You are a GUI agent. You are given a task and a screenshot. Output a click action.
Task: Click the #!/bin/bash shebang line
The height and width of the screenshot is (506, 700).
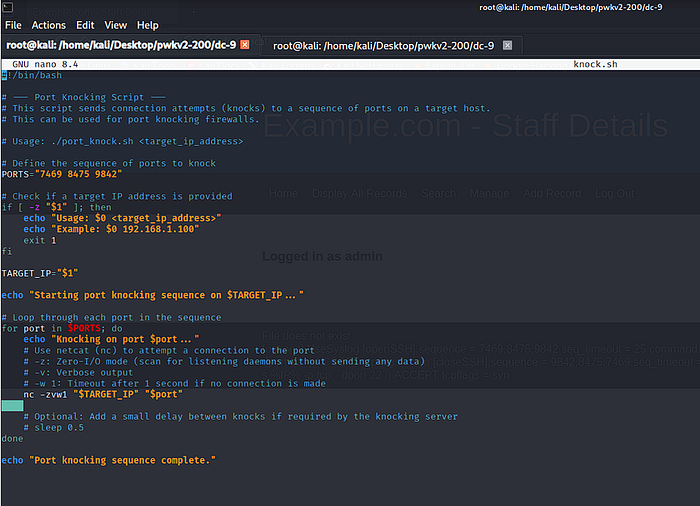(x=32, y=75)
